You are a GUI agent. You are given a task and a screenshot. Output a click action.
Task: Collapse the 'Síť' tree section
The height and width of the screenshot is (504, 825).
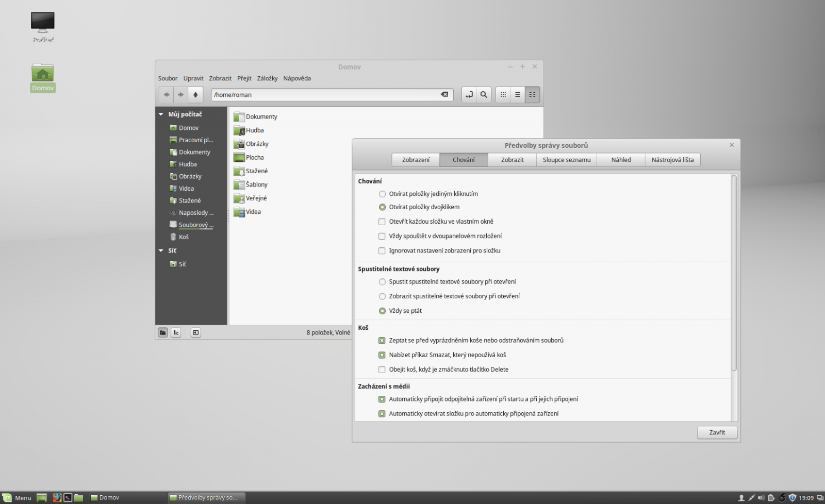click(161, 250)
